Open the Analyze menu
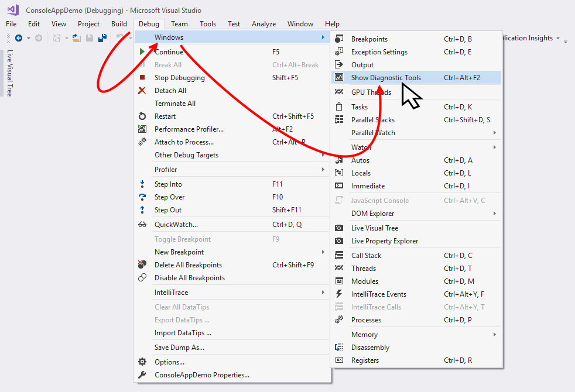Viewport: 575px width, 392px height. pos(263,24)
